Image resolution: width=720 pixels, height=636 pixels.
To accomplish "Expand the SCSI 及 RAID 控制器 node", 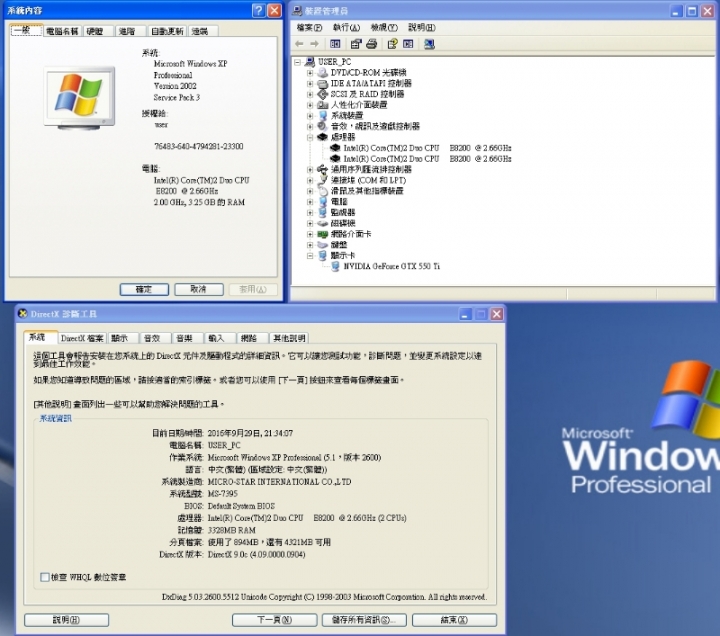I will pos(310,94).
